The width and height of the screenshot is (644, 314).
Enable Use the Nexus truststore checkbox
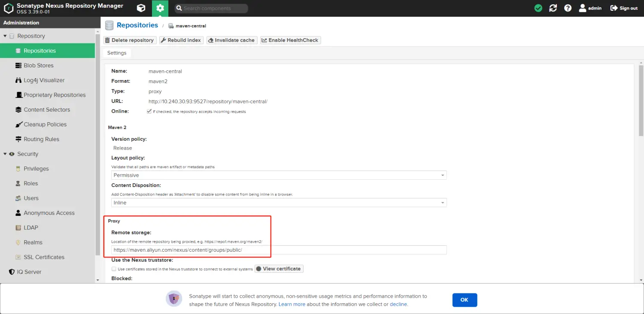(114, 269)
